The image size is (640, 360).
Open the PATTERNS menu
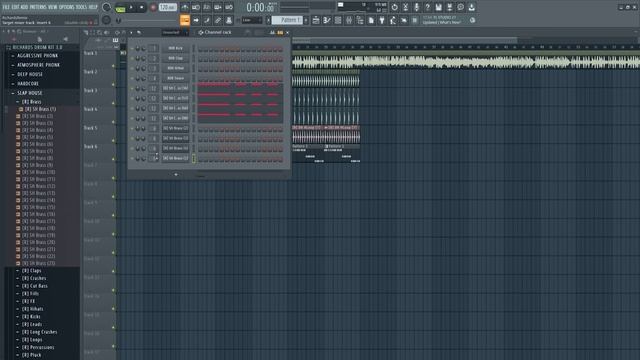pos(38,7)
